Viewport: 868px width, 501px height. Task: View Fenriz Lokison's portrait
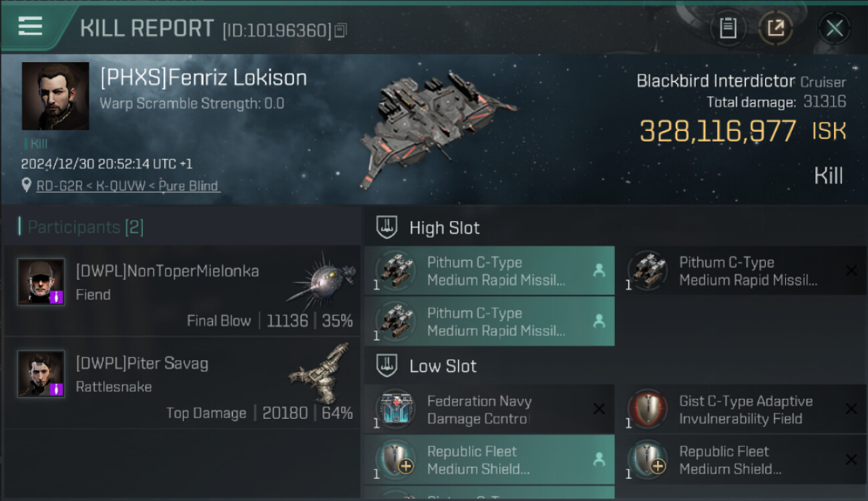click(55, 96)
